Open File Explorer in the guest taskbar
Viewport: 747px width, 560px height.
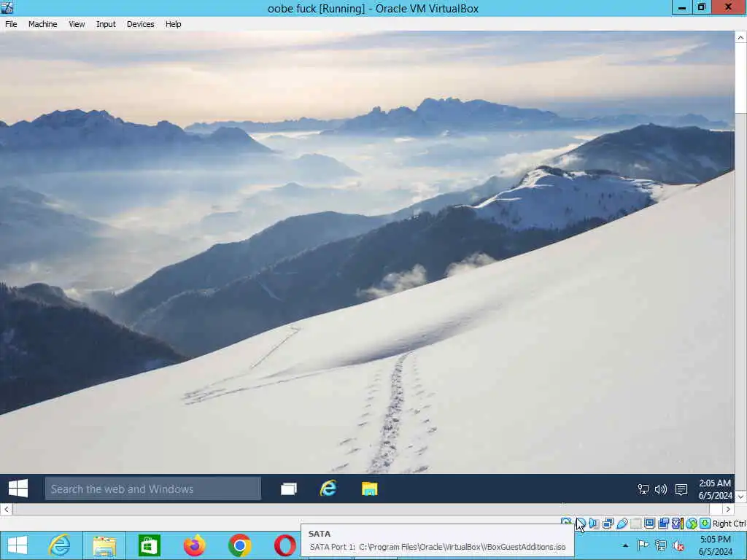point(369,489)
